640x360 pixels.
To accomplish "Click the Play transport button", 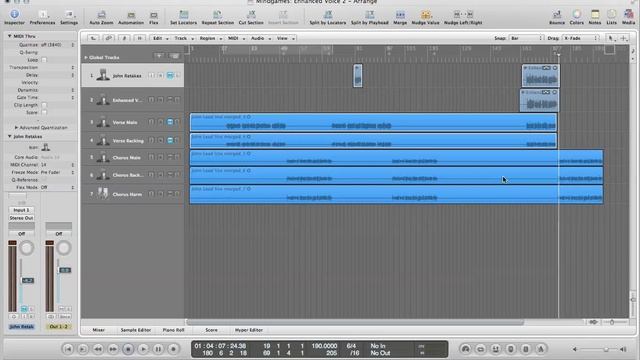I will (x=143, y=349).
